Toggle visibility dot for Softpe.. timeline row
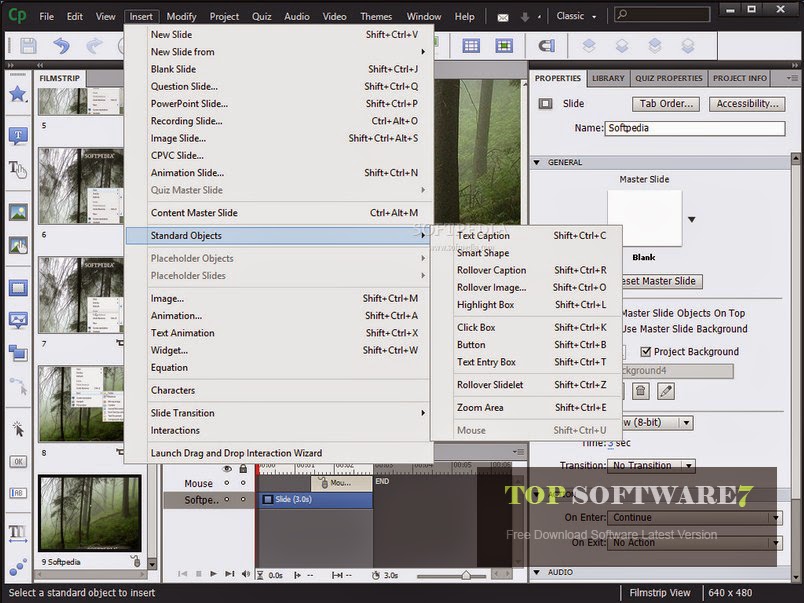Viewport: 804px width, 603px height. pos(227,499)
